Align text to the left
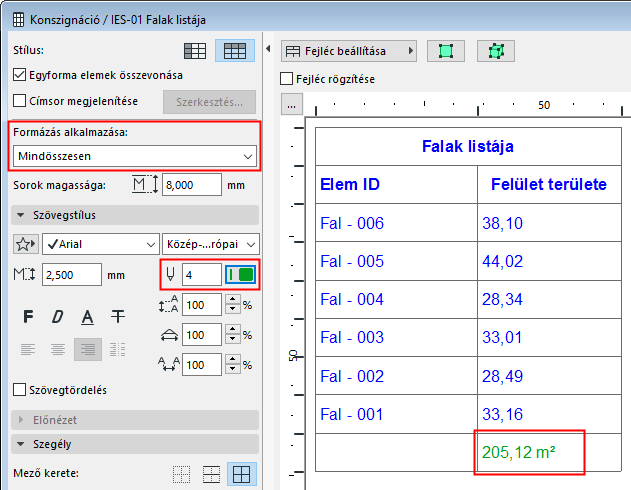Viewport: 631px width, 490px height. point(28,349)
